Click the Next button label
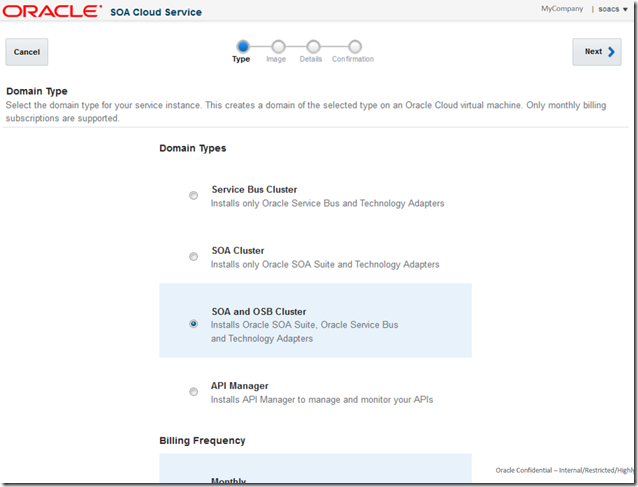Viewport: 638px width, 487px height. coord(593,51)
